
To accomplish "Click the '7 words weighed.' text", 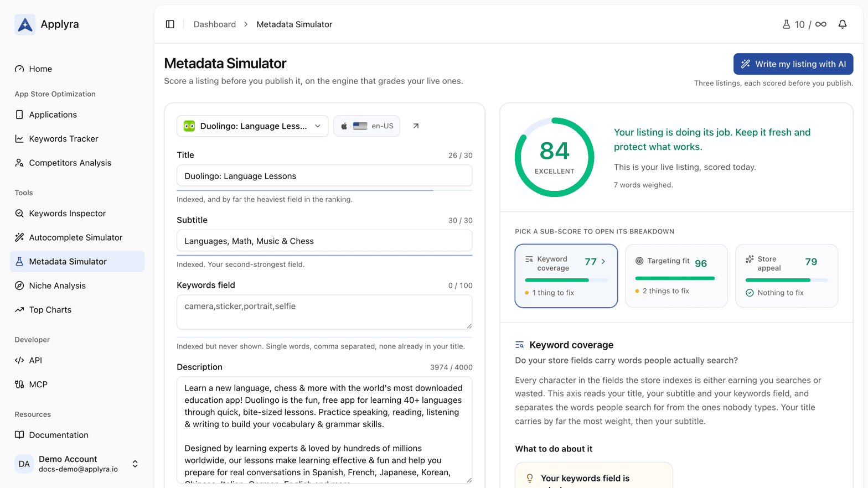I will [x=643, y=185].
